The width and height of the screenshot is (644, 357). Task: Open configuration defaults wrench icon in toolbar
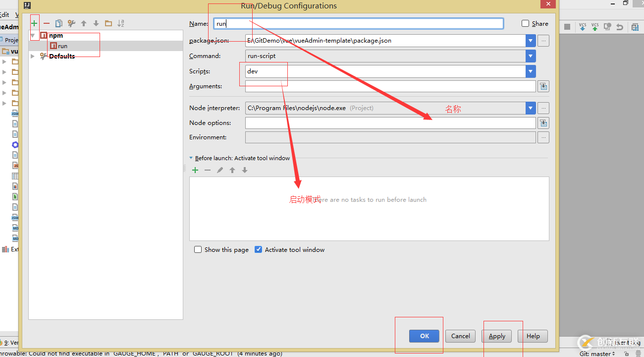(x=71, y=23)
